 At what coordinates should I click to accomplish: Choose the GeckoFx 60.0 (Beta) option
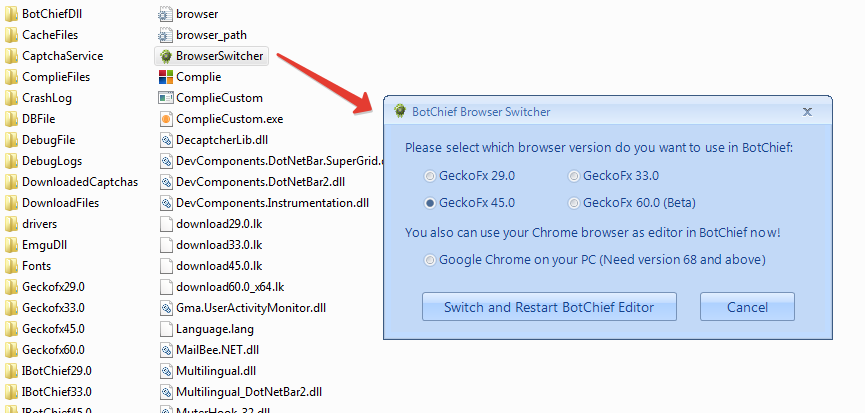coord(574,203)
